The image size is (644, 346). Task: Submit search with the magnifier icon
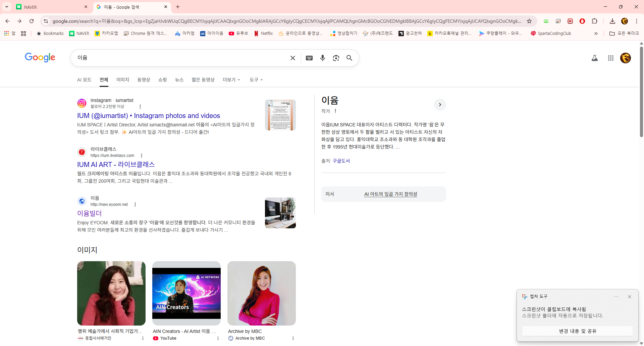(x=350, y=58)
